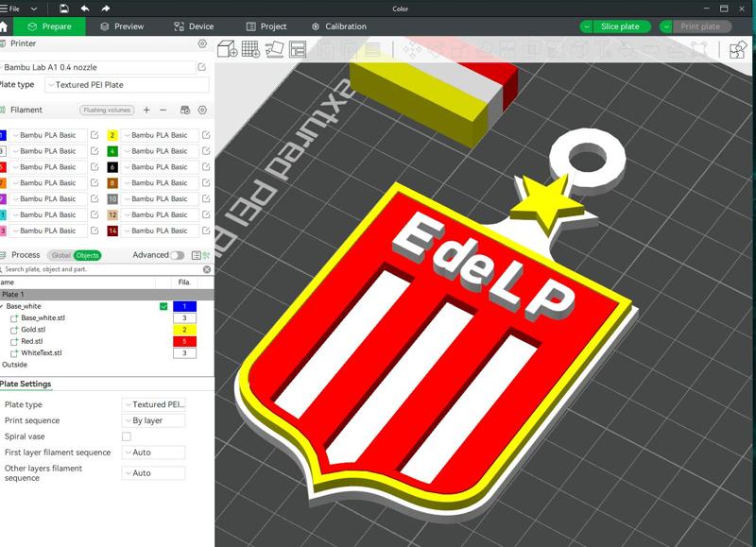Screen dimensions: 756x547
Task: Open the Plate Settings tab heading
Action: pos(26,384)
